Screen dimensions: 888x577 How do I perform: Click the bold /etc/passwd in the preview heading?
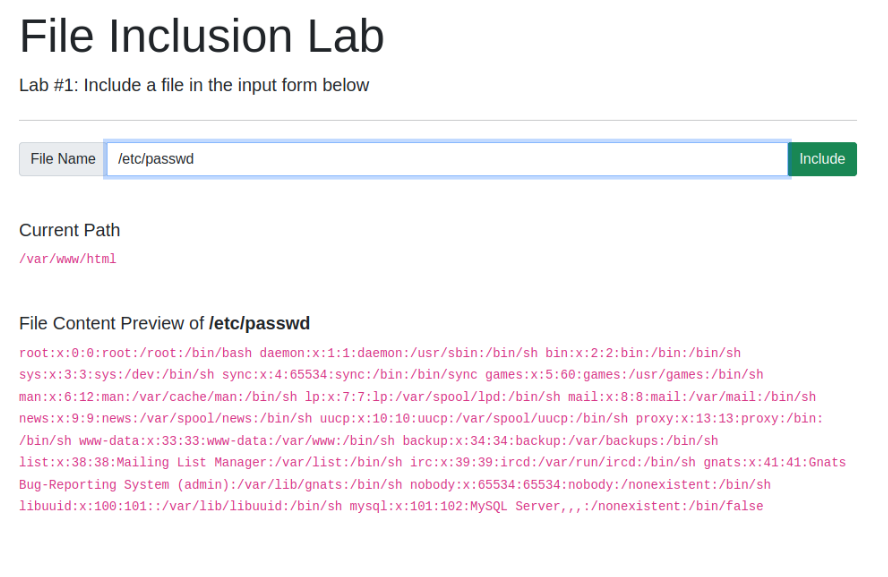(259, 323)
